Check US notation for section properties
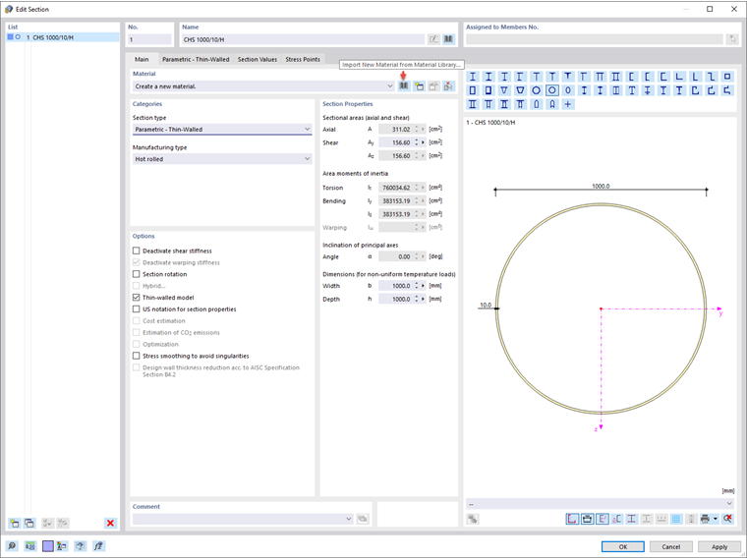Image resolution: width=747 pixels, height=560 pixels. click(137, 309)
